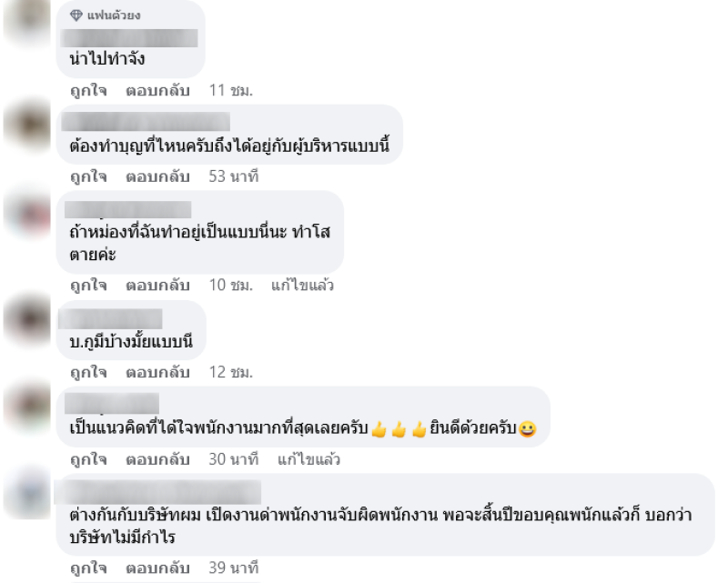Open profile picture beside the 53 นาที comment
This screenshot has height=583, width=728.
27,126
